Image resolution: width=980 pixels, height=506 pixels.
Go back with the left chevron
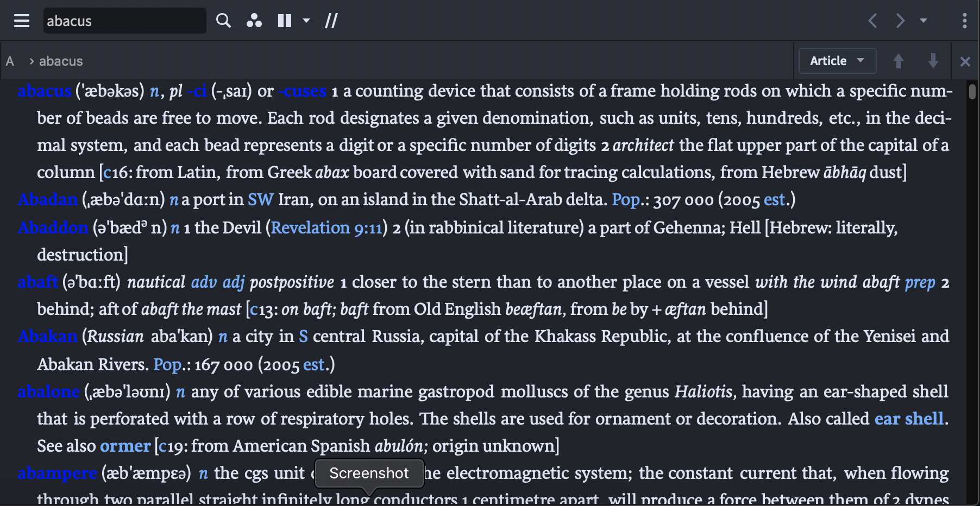(x=872, y=21)
